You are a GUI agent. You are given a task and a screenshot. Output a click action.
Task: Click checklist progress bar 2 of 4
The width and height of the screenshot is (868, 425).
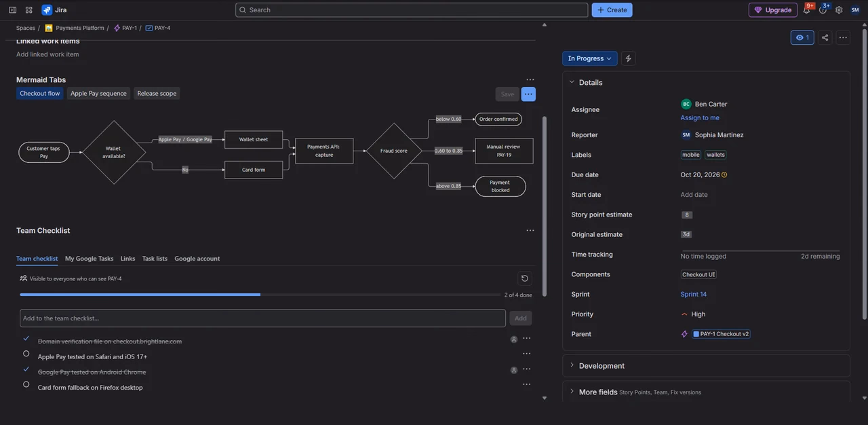[x=260, y=295]
